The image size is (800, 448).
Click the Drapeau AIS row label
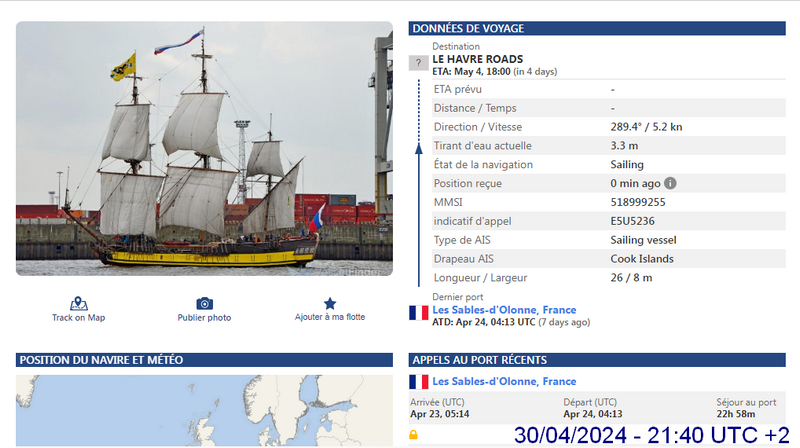(463, 259)
